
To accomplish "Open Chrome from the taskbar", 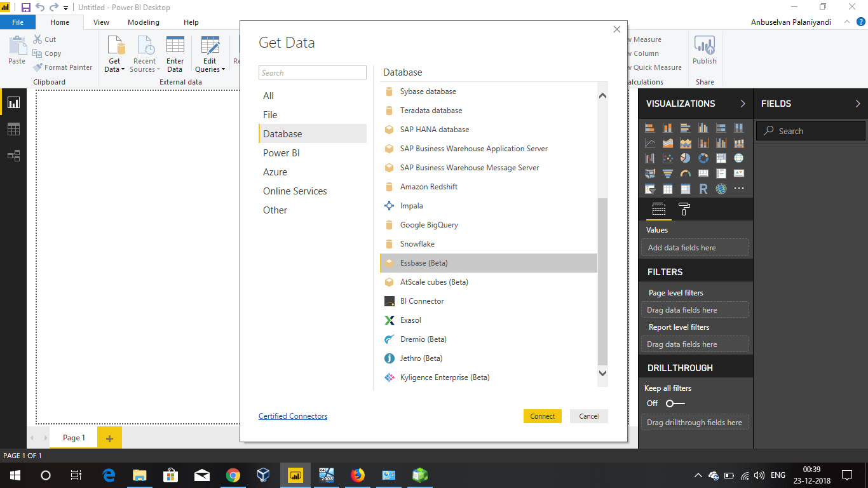I will (233, 475).
